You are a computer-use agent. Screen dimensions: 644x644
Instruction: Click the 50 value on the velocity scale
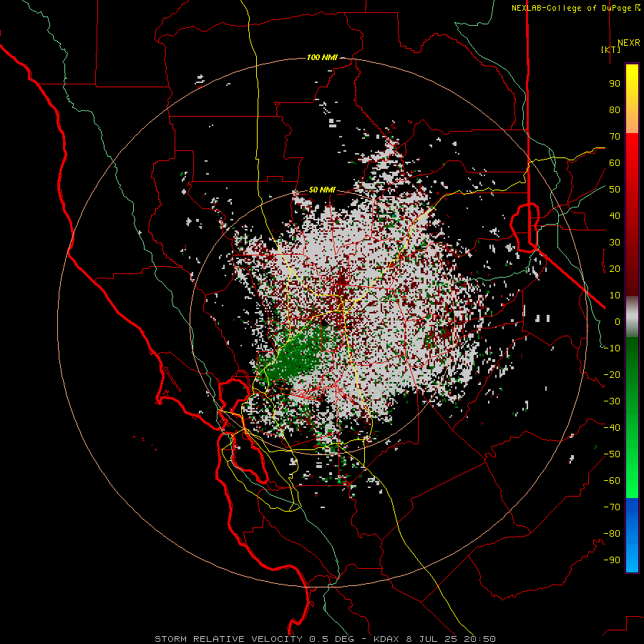click(x=615, y=190)
